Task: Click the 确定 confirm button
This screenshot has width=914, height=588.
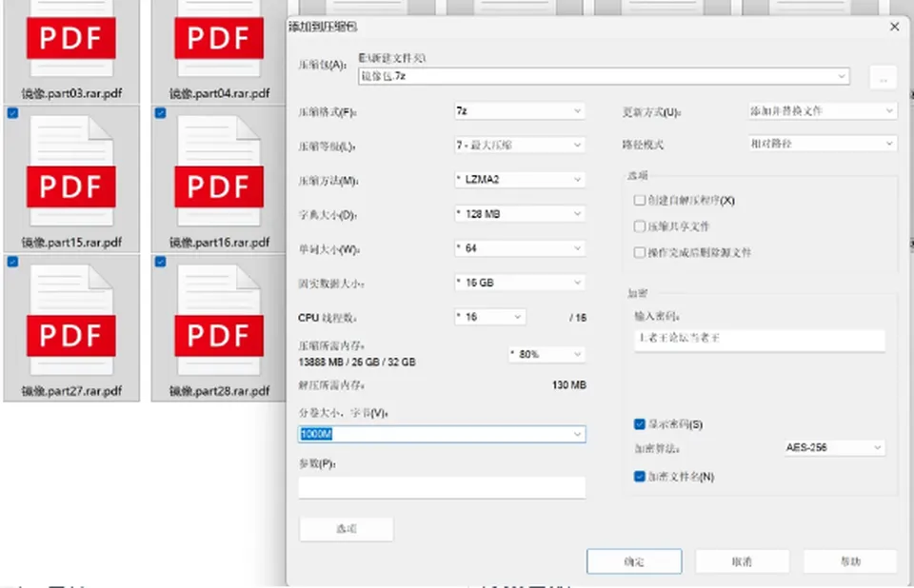Action: [x=634, y=561]
